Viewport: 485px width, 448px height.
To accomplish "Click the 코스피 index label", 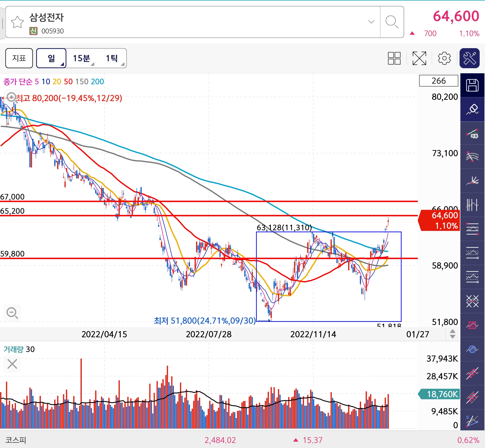I will click(x=16, y=440).
